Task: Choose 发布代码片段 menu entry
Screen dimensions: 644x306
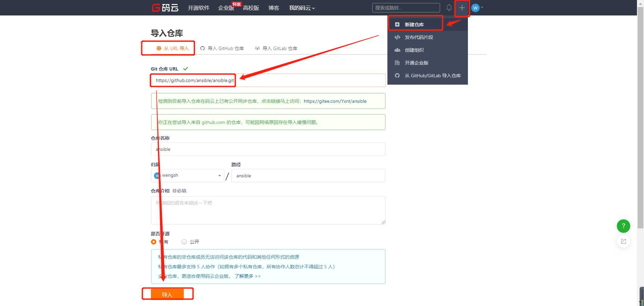Action: [x=428, y=37]
